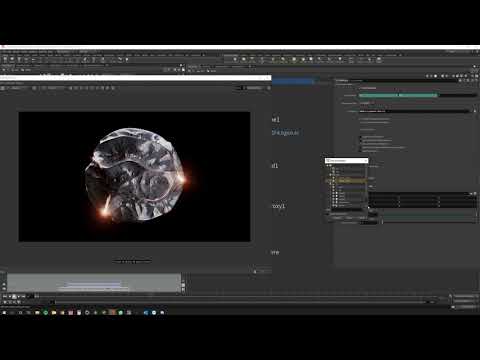Open the Windows Start menu
This screenshot has width=480, height=360.
click(4, 313)
